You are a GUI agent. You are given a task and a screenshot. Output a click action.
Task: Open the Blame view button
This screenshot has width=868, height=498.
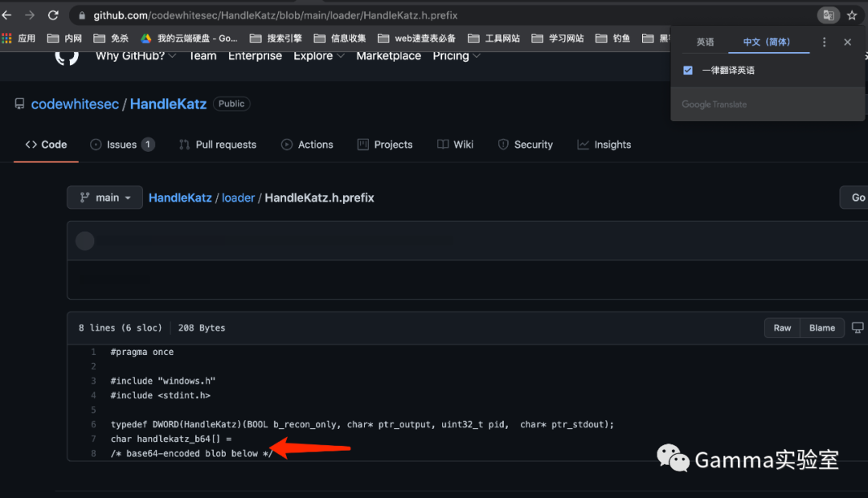[822, 328]
